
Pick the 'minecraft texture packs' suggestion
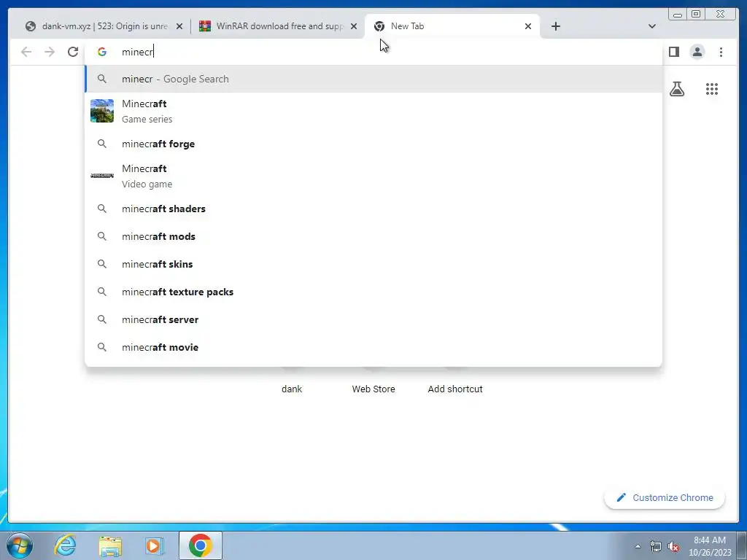click(373, 292)
